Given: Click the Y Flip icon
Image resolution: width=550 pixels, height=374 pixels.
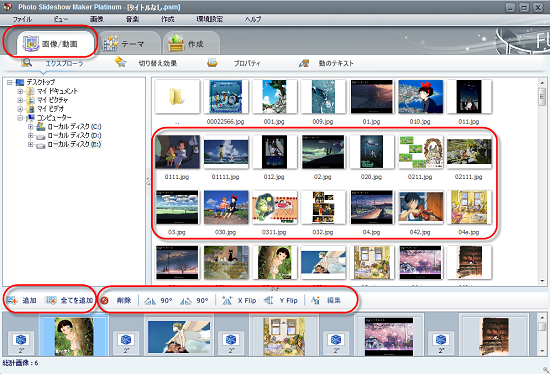Looking at the screenshot, I should [x=269, y=300].
